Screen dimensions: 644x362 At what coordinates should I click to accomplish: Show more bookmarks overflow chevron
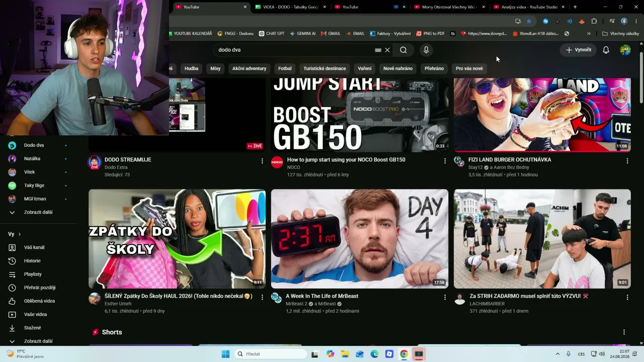pos(589,34)
